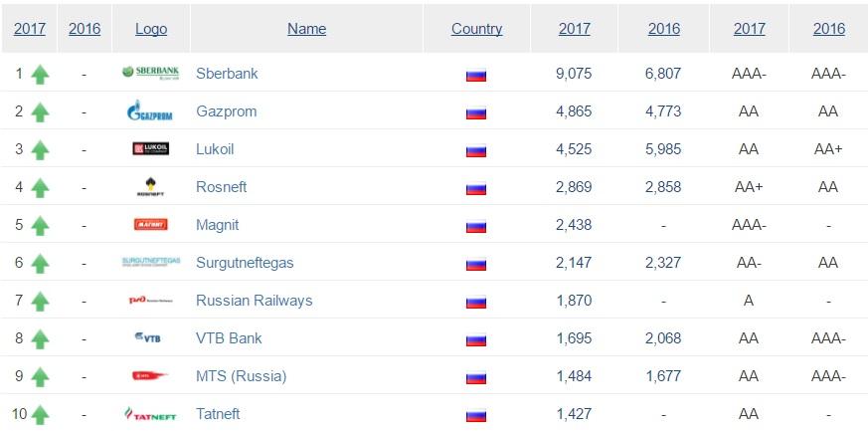Click the Gazprom logo
868x431 pixels.
pyautogui.click(x=150, y=110)
